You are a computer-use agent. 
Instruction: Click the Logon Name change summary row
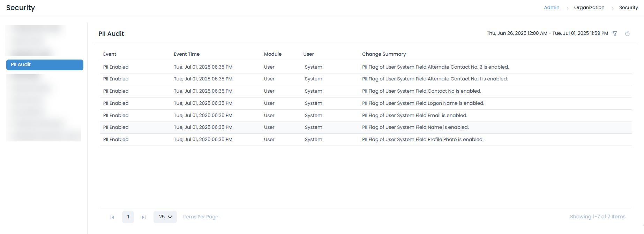tap(423, 103)
